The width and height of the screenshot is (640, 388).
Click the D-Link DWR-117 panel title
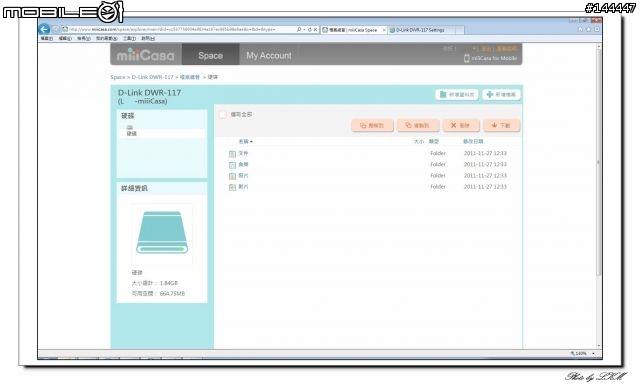pyautogui.click(x=149, y=93)
